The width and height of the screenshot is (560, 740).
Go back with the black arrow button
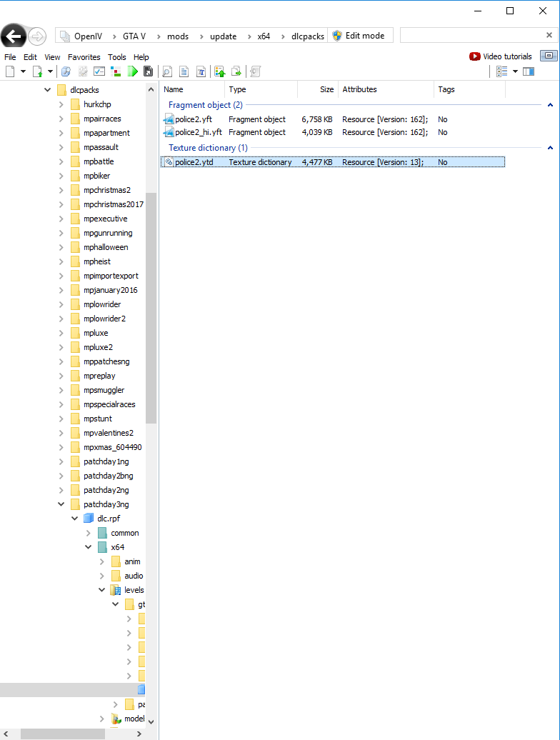pyautogui.click(x=13, y=36)
